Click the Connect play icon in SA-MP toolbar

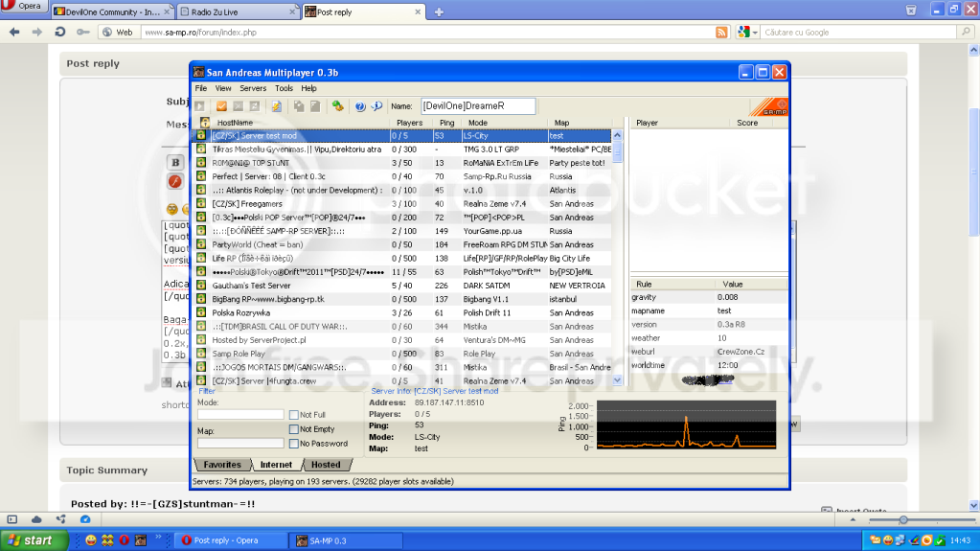point(200,106)
